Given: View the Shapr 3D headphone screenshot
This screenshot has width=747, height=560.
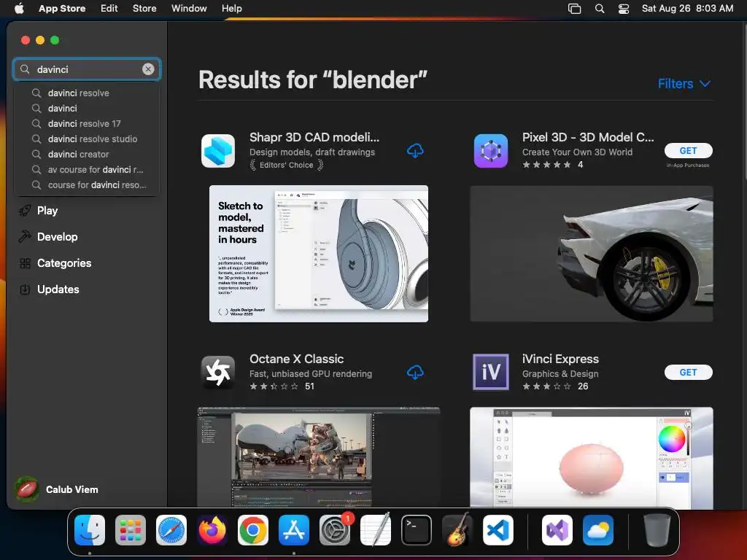Looking at the screenshot, I should 319,254.
